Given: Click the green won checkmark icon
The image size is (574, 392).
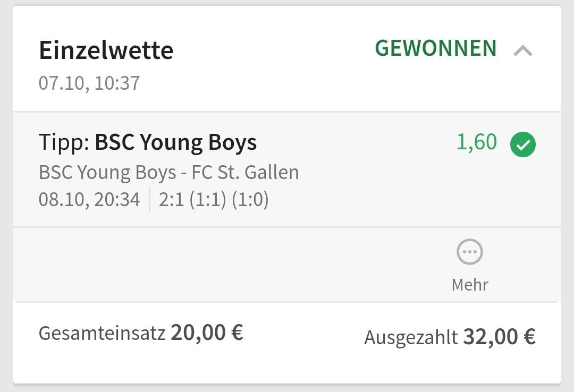Looking at the screenshot, I should [x=523, y=144].
